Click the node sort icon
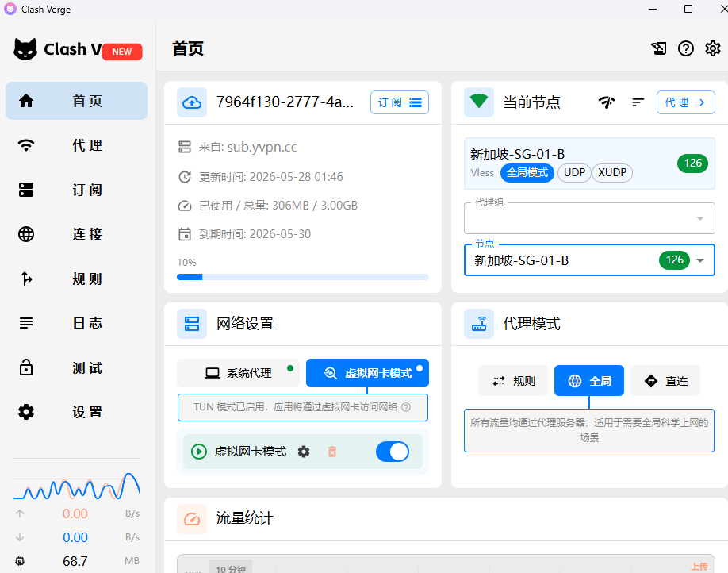 [638, 102]
